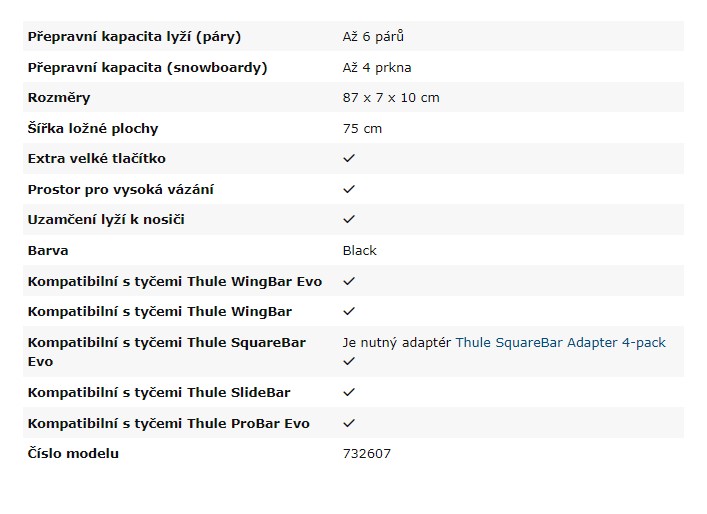Viewport: 707px width, 514px height.
Task: Click the 'Kompatibilní s tyčemi Thule SquareBar Evo' label
Action: pos(166,352)
